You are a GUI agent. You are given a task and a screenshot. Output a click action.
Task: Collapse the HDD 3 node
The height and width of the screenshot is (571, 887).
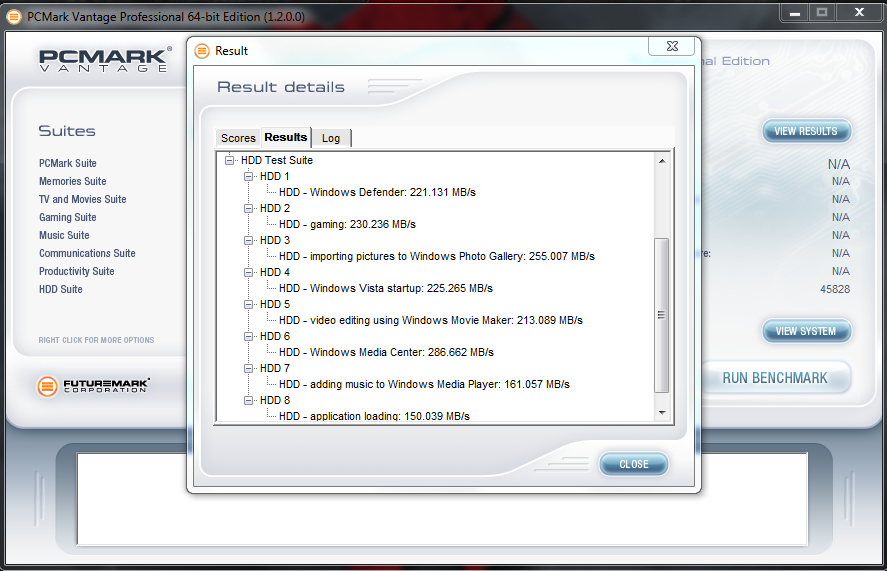point(248,241)
